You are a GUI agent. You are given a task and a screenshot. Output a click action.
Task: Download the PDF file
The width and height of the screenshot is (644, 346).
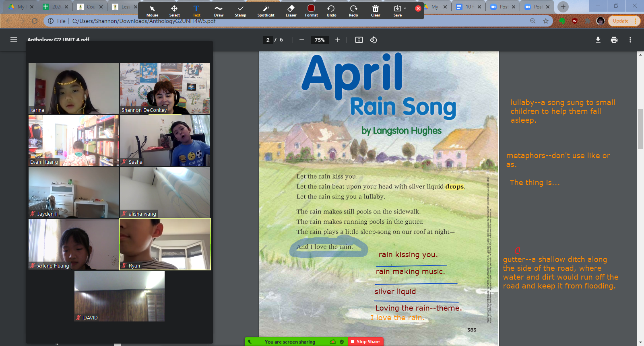click(x=598, y=40)
